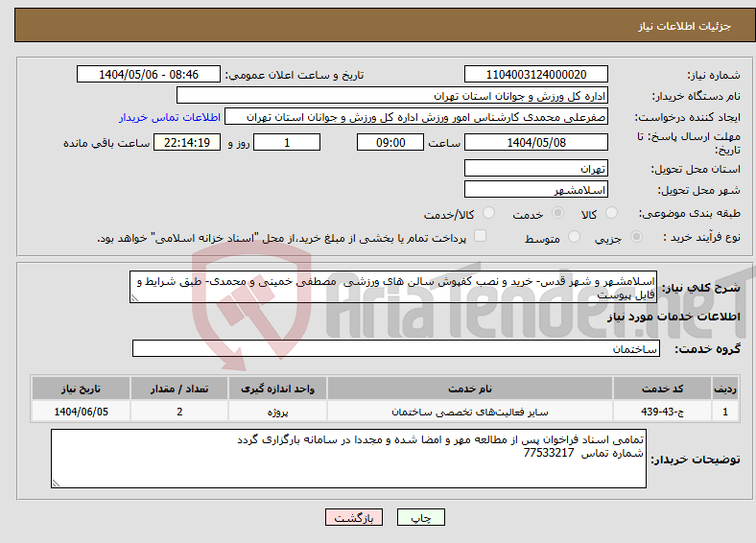Click the کد خدمت column header

tap(663, 389)
